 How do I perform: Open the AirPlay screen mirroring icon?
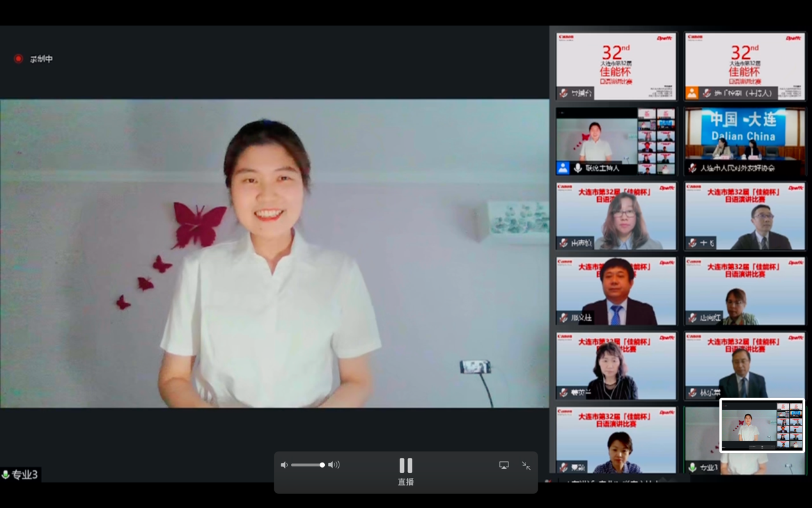504,466
